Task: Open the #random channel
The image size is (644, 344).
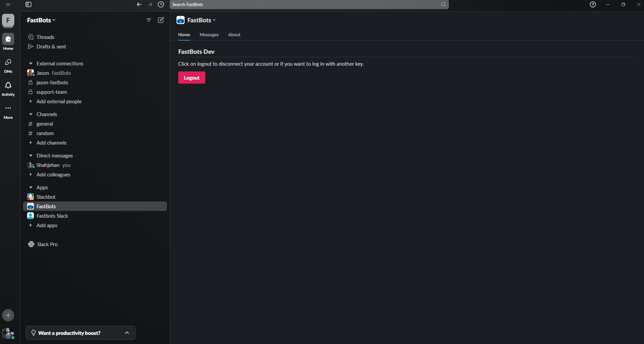Action: [x=95, y=133]
